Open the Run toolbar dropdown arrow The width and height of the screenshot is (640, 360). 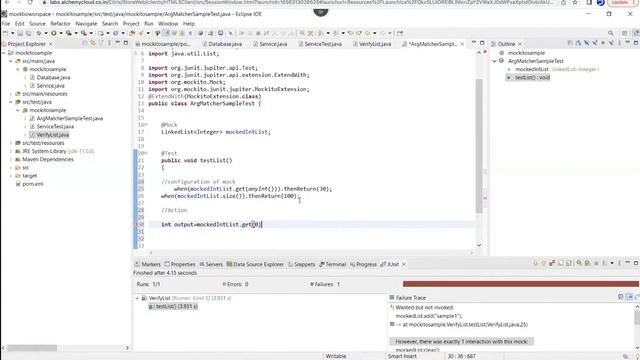point(61,33)
